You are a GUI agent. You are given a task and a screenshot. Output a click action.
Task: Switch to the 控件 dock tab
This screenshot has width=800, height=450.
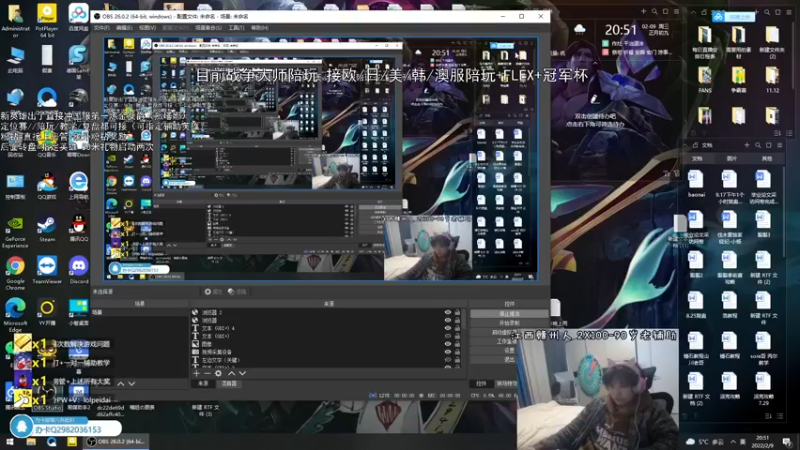[481, 384]
